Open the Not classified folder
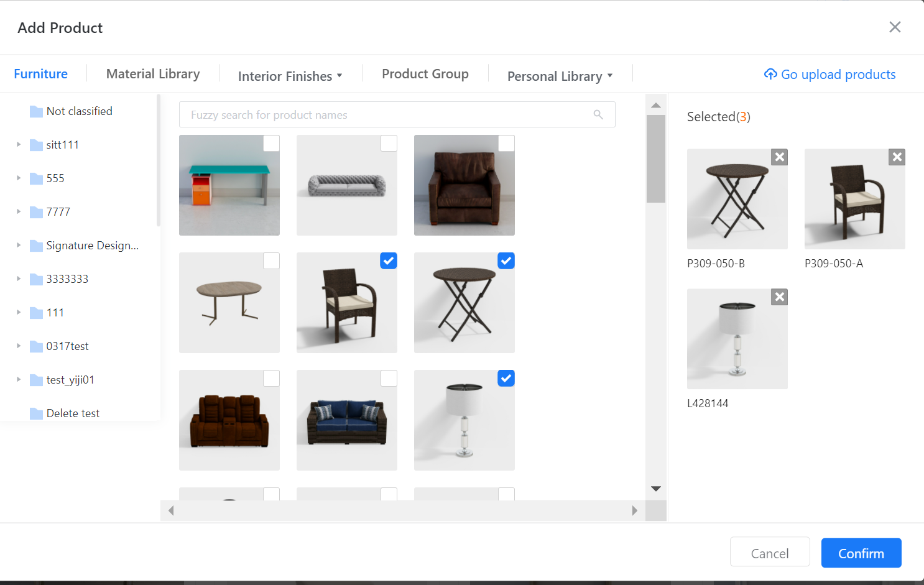This screenshot has width=924, height=585. point(79,111)
